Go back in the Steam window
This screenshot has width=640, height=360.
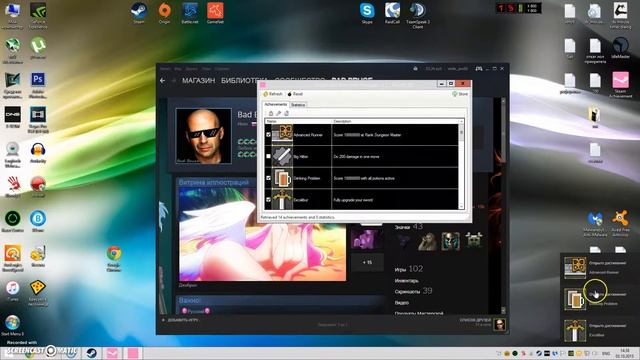click(x=162, y=81)
